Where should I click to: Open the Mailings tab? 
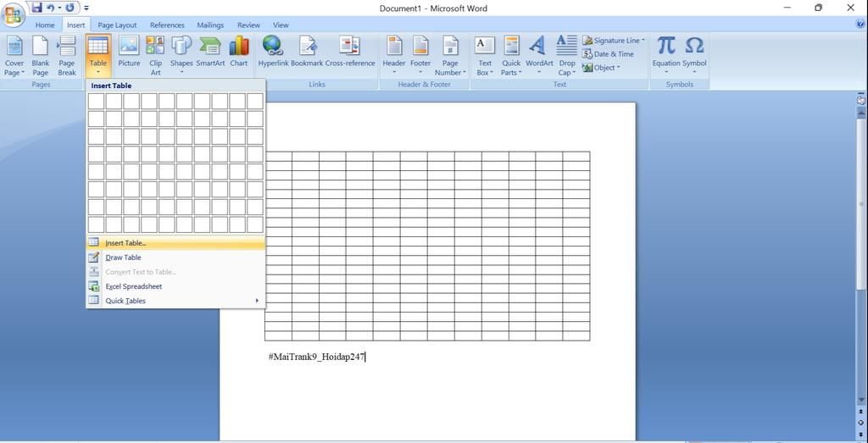click(210, 25)
